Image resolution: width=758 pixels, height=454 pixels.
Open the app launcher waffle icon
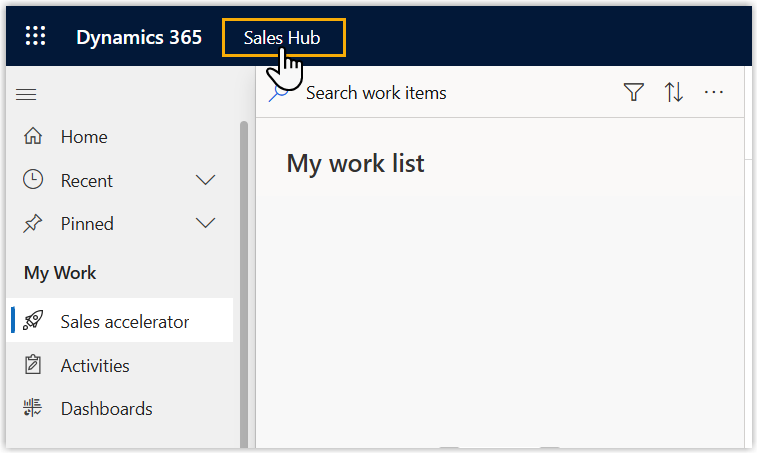(x=35, y=37)
